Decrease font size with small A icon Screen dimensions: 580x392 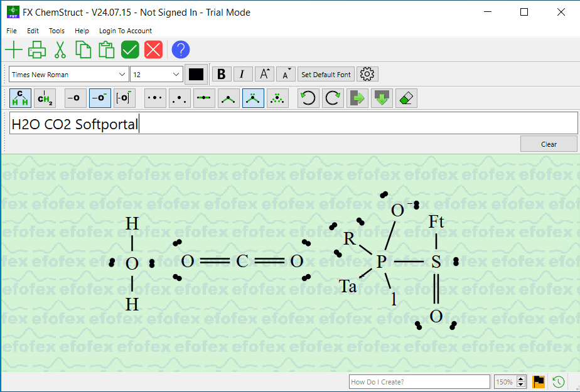286,74
